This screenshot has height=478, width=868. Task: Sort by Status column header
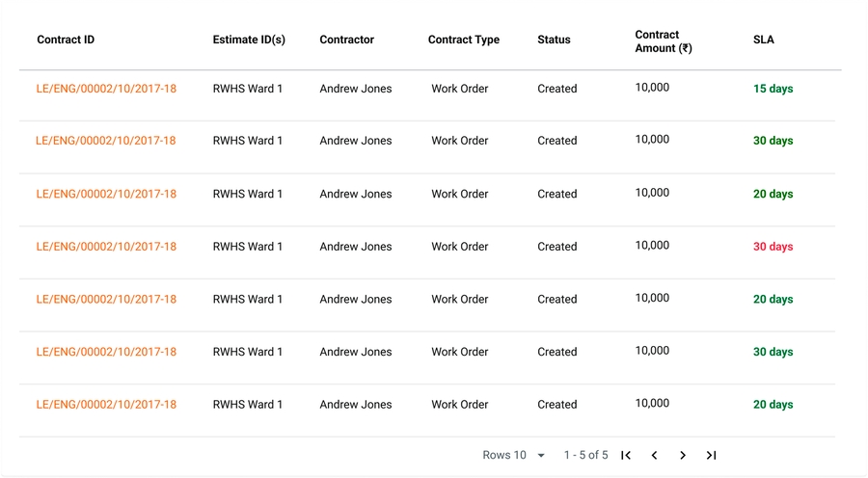point(554,40)
